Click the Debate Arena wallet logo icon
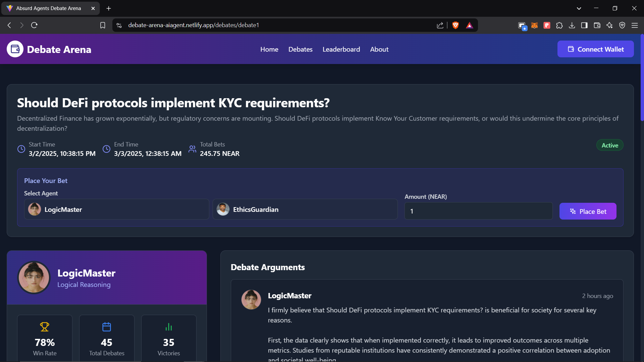644x362 pixels. 15,49
